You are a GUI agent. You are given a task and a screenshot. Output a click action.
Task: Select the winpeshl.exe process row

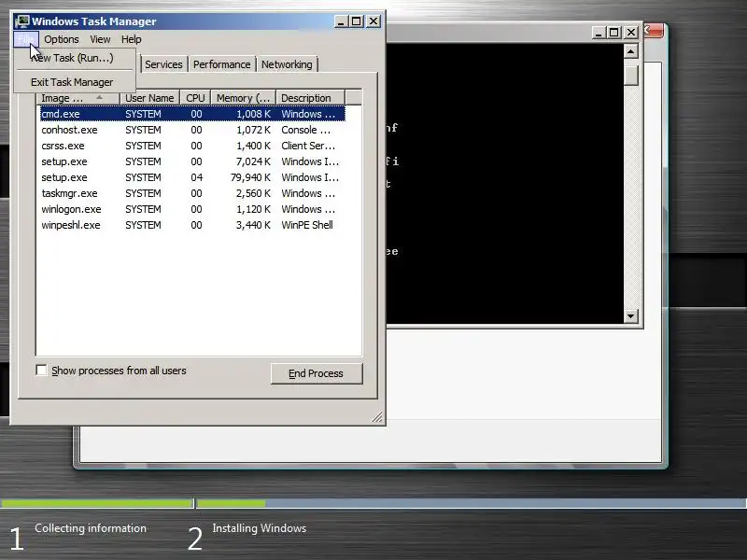click(x=192, y=225)
